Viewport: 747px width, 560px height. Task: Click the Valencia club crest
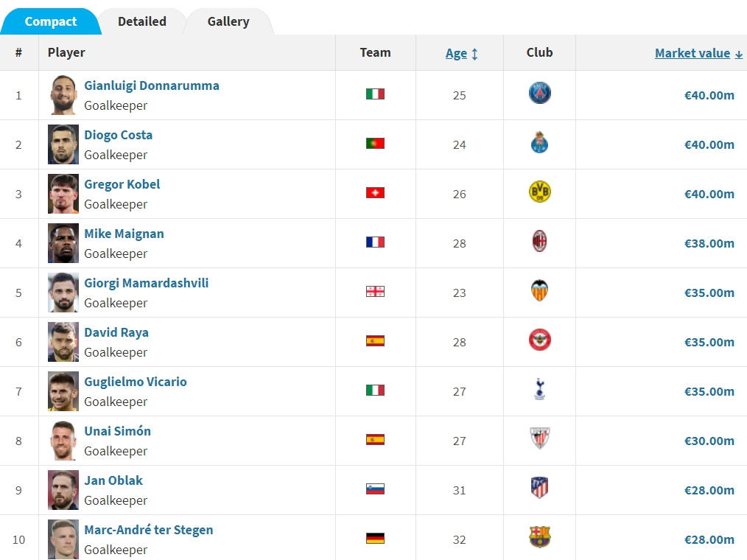tap(540, 291)
